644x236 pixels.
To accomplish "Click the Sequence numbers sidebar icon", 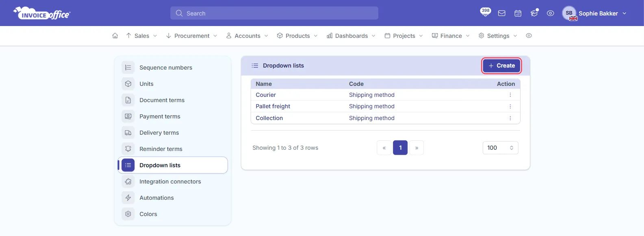I will point(128,68).
